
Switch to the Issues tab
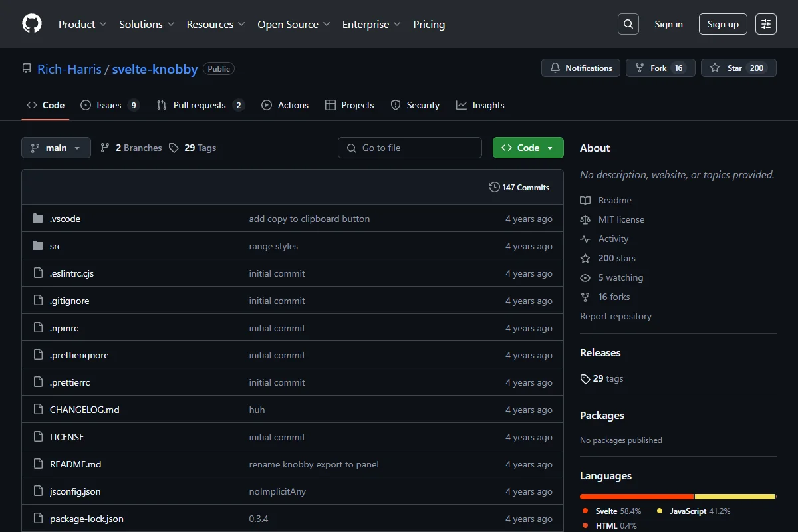(110, 105)
